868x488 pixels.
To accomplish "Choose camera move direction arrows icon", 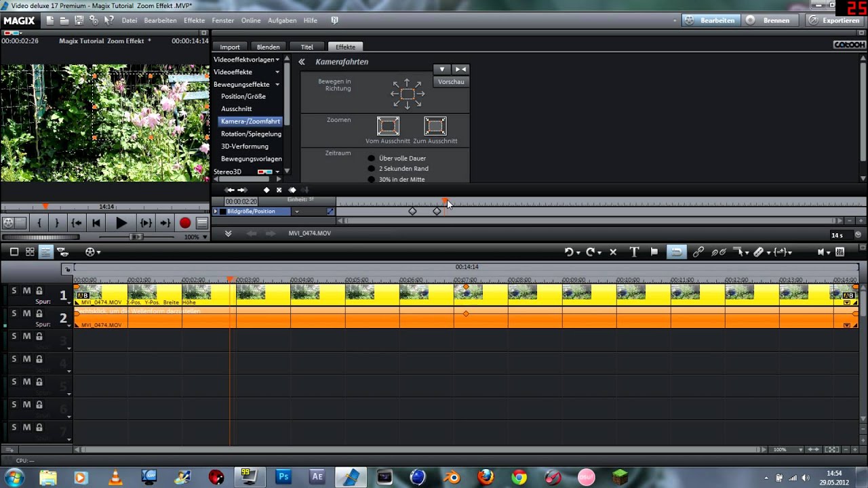I will pyautogui.click(x=408, y=94).
